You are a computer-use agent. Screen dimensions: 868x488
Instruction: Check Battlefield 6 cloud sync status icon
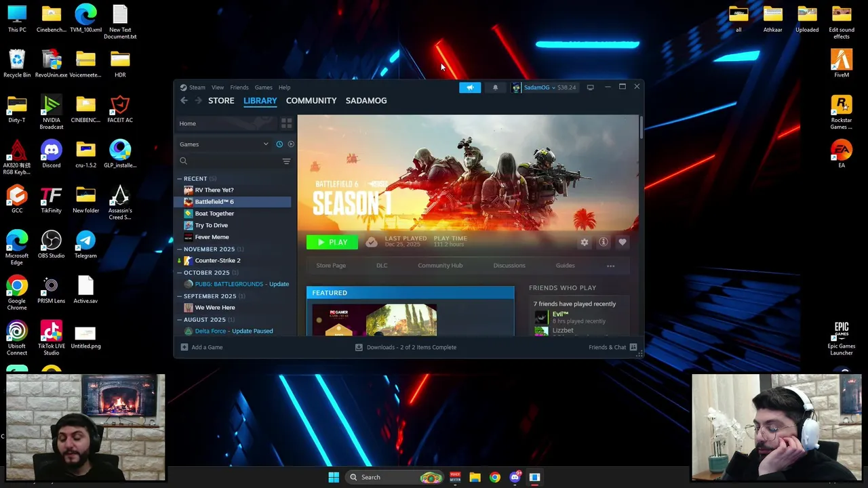(371, 242)
